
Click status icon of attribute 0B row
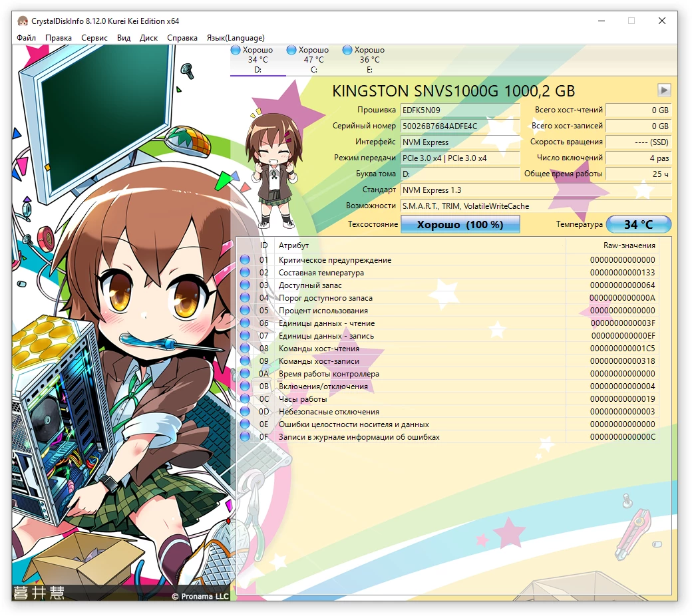(245, 386)
